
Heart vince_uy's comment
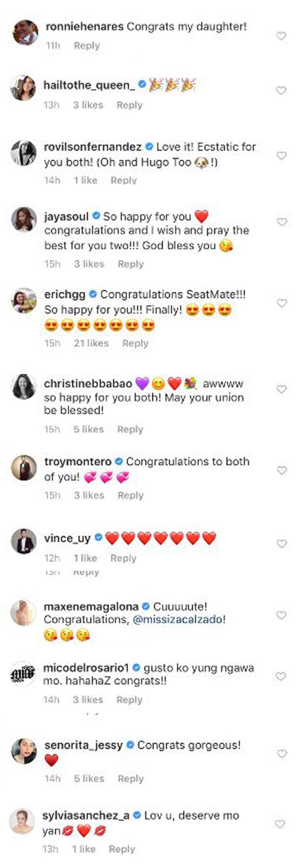click(282, 543)
